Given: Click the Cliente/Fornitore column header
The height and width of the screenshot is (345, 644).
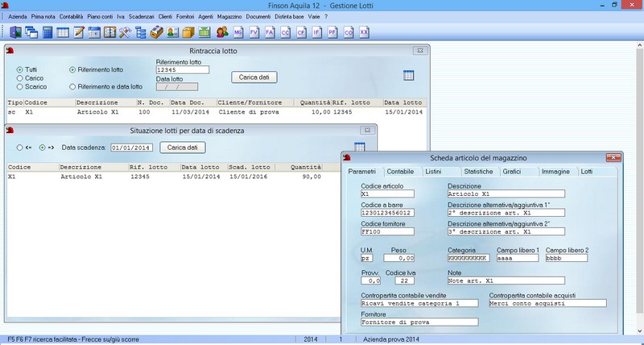Looking at the screenshot, I should point(255,102).
